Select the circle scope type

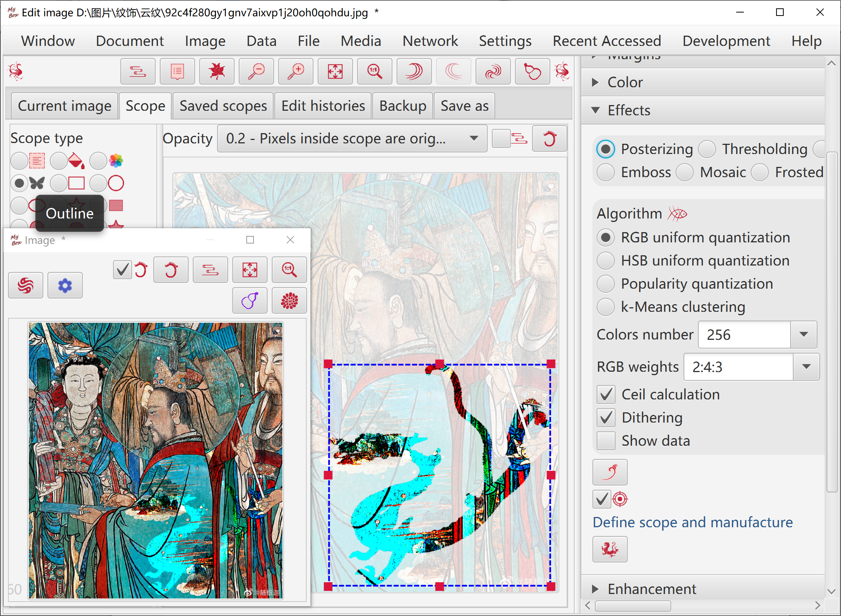tap(99, 183)
